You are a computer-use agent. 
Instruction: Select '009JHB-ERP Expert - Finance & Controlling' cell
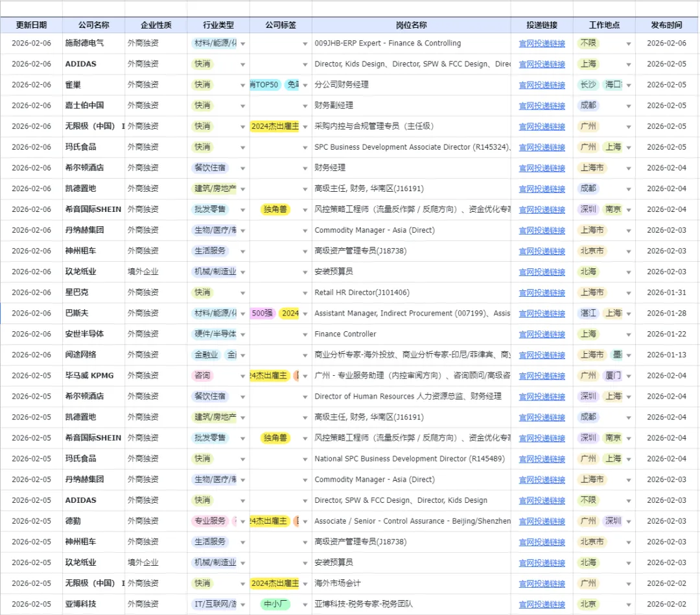pyautogui.click(x=411, y=43)
